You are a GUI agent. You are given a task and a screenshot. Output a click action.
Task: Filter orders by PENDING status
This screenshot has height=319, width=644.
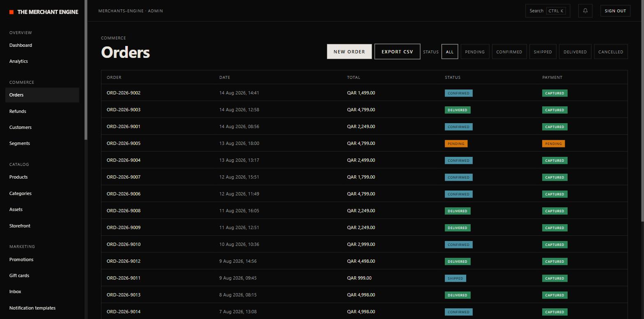[475, 52]
